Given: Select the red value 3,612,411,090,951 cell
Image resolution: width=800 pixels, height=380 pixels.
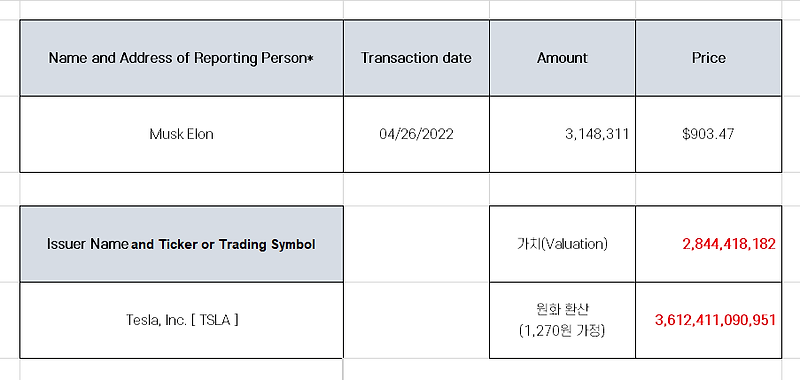Looking at the screenshot, I should coord(709,320).
